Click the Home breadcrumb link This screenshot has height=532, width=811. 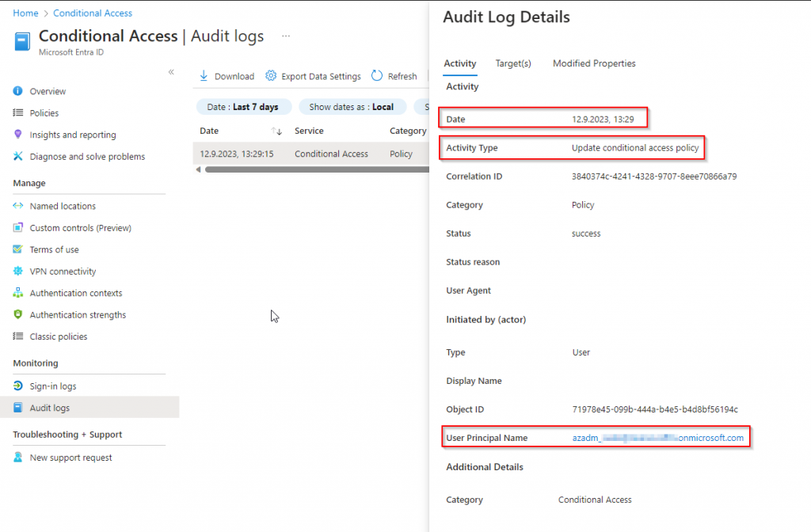tap(26, 13)
